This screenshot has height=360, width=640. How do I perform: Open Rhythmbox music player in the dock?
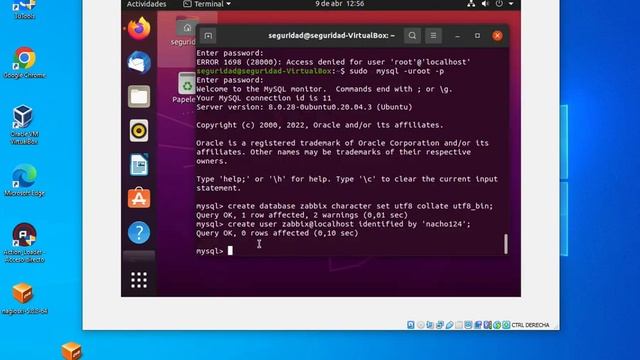click(x=139, y=131)
